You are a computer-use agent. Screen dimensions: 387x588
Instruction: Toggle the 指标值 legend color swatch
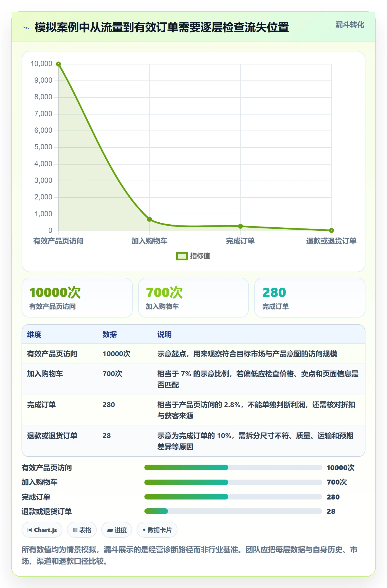click(x=182, y=256)
